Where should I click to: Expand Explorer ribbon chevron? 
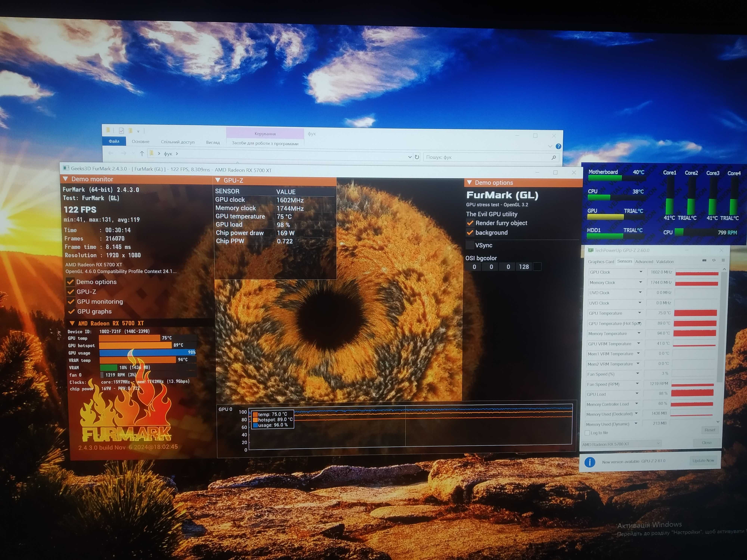tap(550, 146)
